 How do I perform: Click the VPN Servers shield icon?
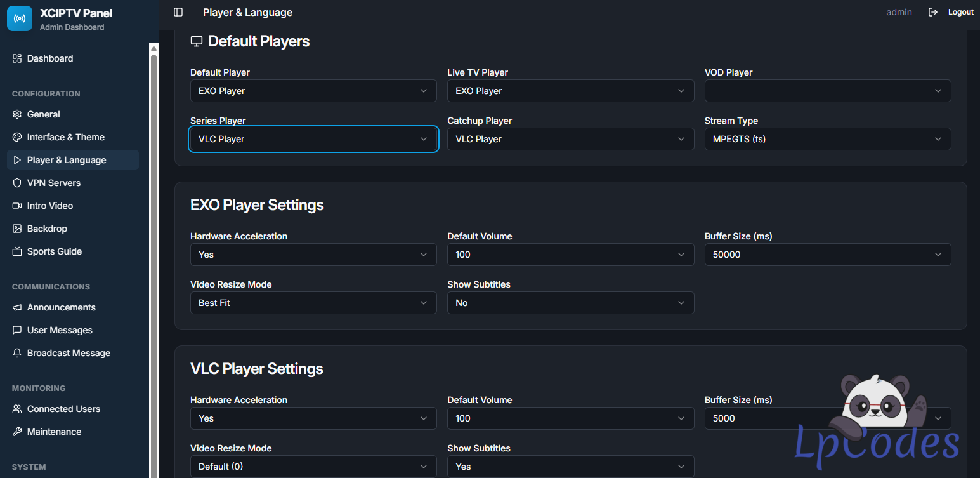[x=17, y=183]
